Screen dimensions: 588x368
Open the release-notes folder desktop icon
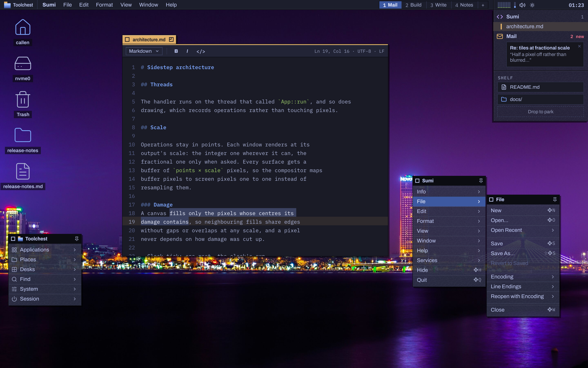(23, 140)
